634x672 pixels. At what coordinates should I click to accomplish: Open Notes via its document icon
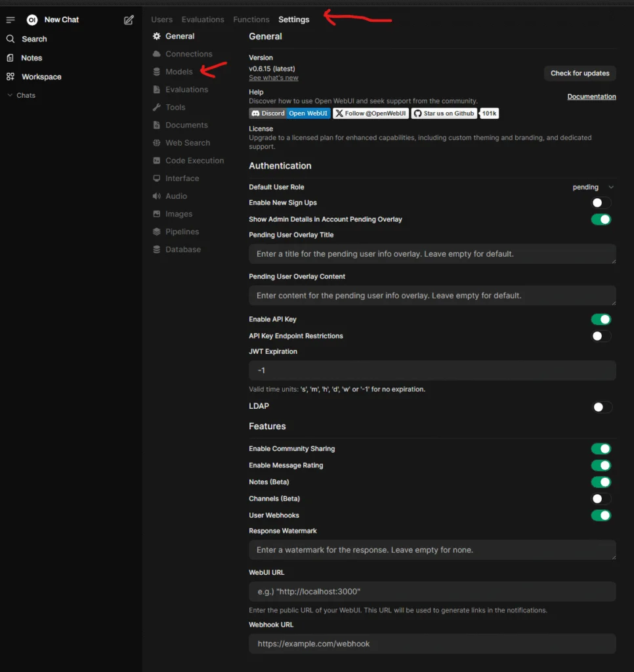(x=11, y=58)
